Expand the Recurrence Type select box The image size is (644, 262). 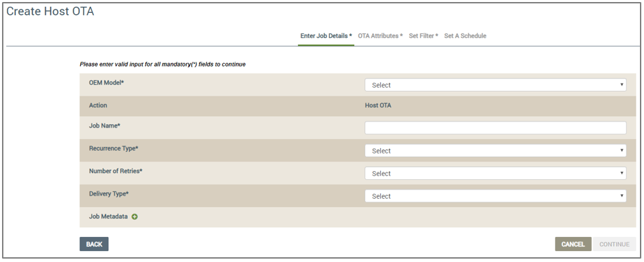pyautogui.click(x=495, y=151)
